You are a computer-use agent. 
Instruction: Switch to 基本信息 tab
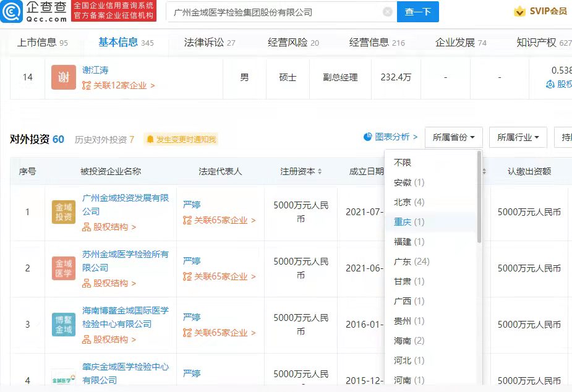[x=126, y=43]
